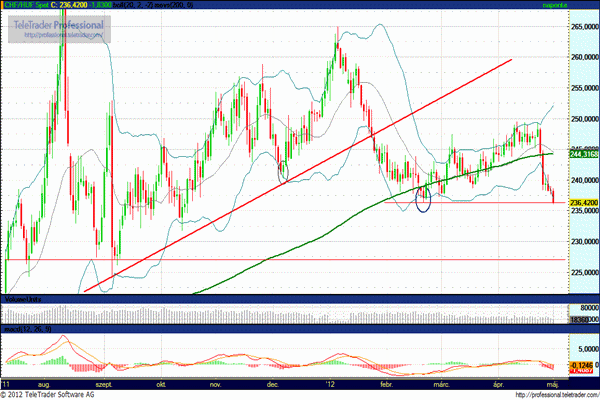Click the CHF/HUF Spot symbol label
Screen dimensions: 600x400
click(30, 5)
